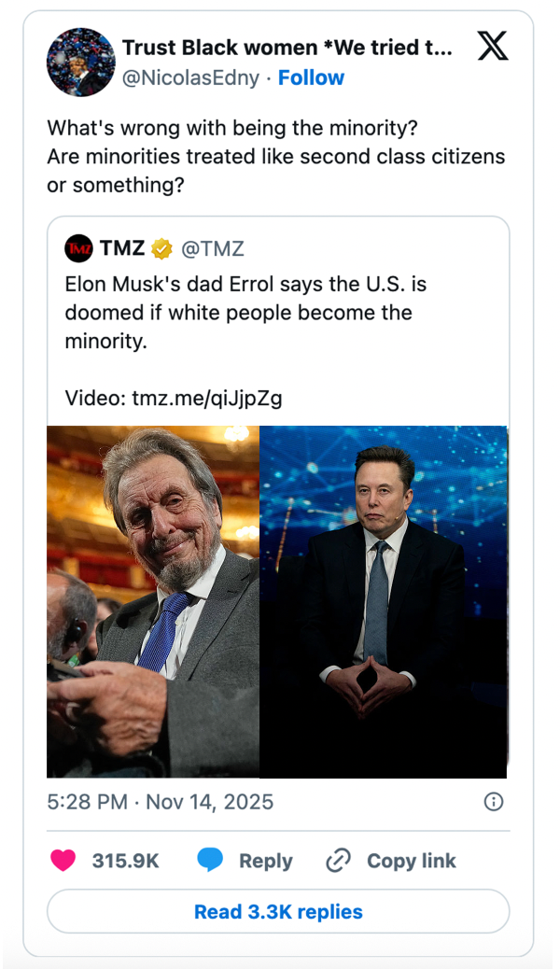Click the @TMZ handle
The image size is (560, 969).
point(213,248)
